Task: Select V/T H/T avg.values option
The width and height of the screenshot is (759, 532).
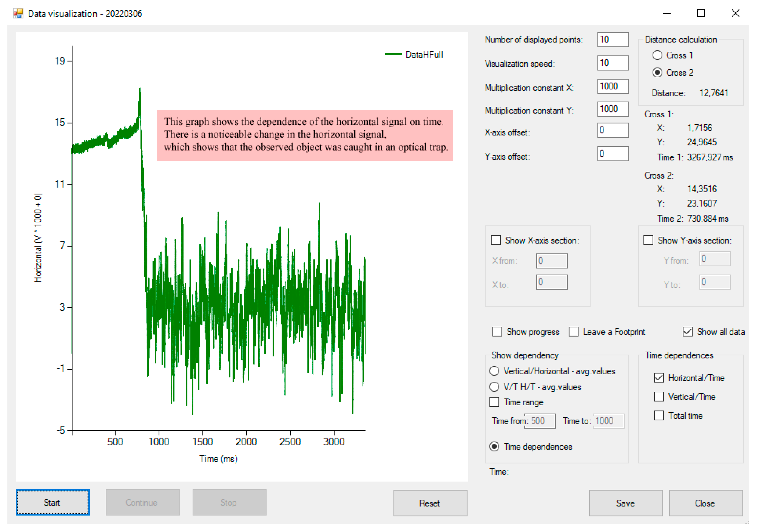Action: (x=494, y=386)
